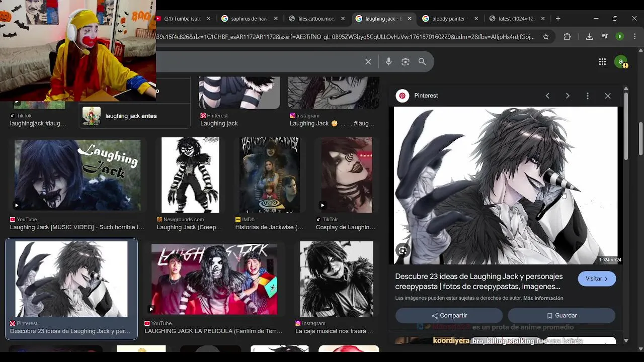Open Newgrounds Laughing Jack drawing thumbnail

pyautogui.click(x=190, y=175)
